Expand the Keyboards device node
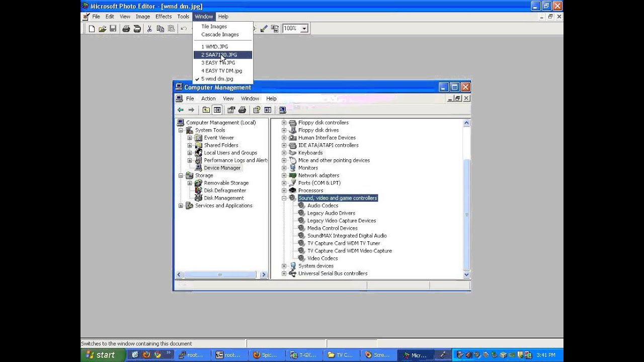Image resolution: width=644 pixels, height=362 pixels. 284,153
